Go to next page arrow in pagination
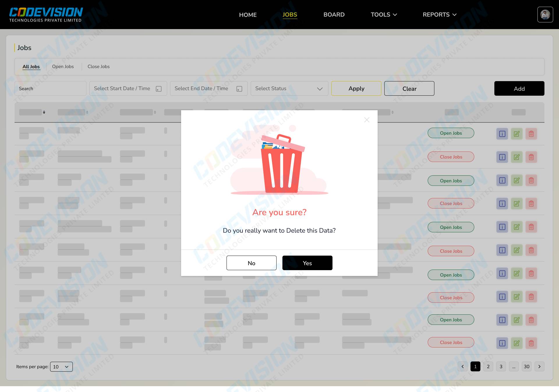This screenshot has height=392, width=559. pos(539,366)
